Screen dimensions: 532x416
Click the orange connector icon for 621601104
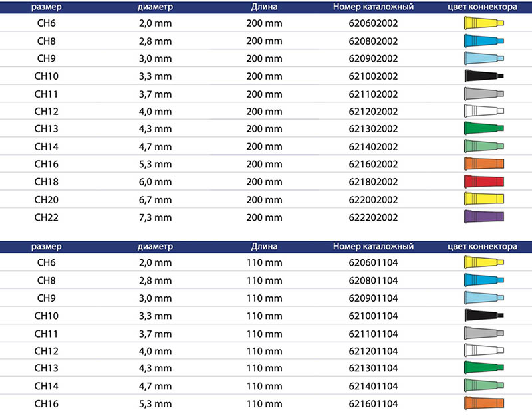[x=484, y=403]
